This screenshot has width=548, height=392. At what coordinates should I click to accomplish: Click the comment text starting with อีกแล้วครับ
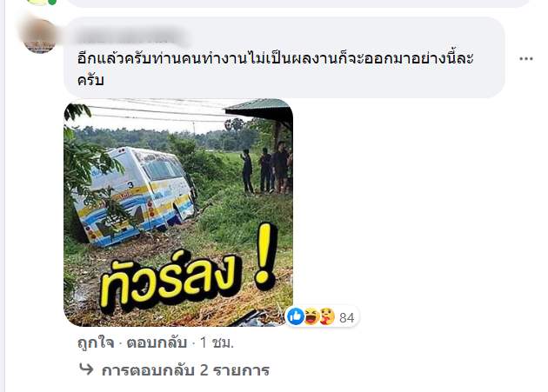(275, 69)
